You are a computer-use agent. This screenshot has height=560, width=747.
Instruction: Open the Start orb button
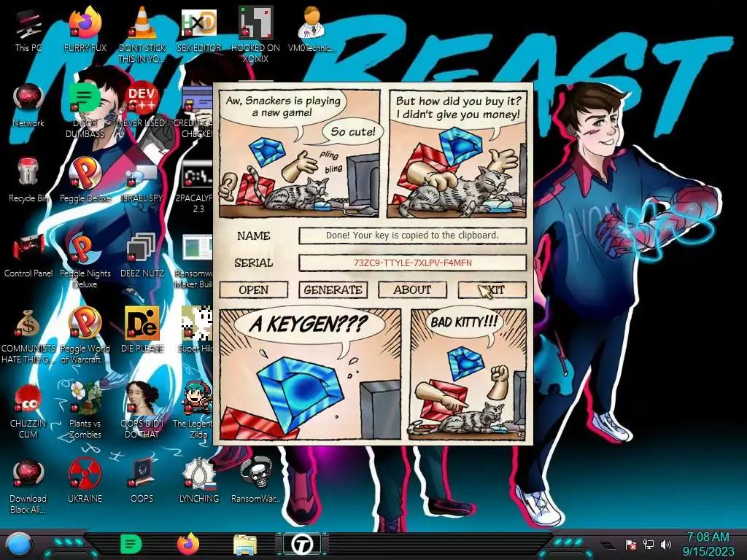click(x=19, y=544)
